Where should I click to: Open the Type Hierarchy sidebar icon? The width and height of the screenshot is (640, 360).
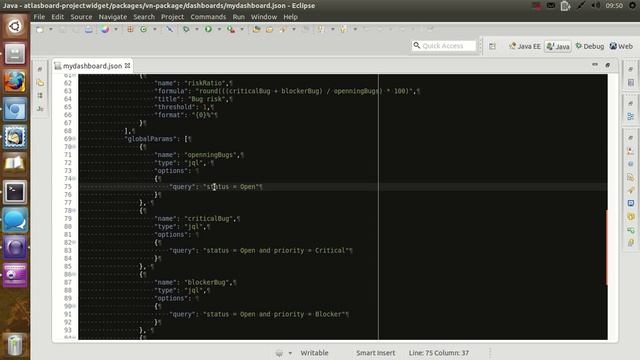[40, 96]
